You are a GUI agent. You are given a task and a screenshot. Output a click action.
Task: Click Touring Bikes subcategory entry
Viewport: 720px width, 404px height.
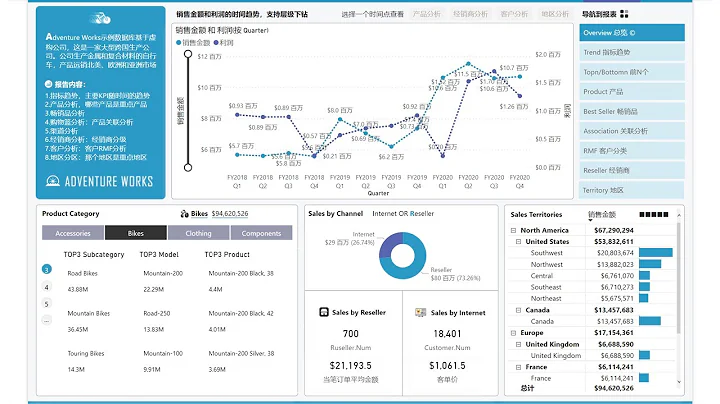pyautogui.click(x=86, y=354)
